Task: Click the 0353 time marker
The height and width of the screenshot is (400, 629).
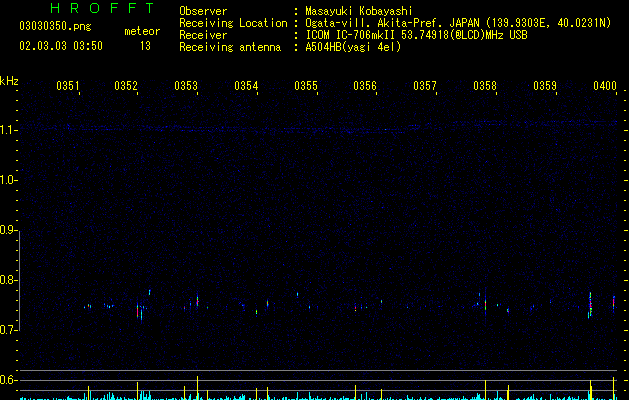Action: click(186, 86)
